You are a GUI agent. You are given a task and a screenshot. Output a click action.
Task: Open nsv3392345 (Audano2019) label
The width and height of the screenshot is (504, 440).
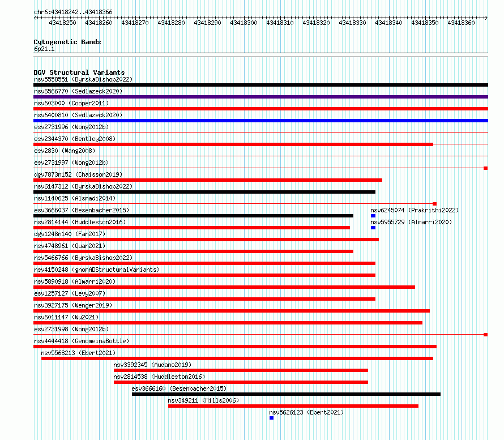pyautogui.click(x=152, y=365)
